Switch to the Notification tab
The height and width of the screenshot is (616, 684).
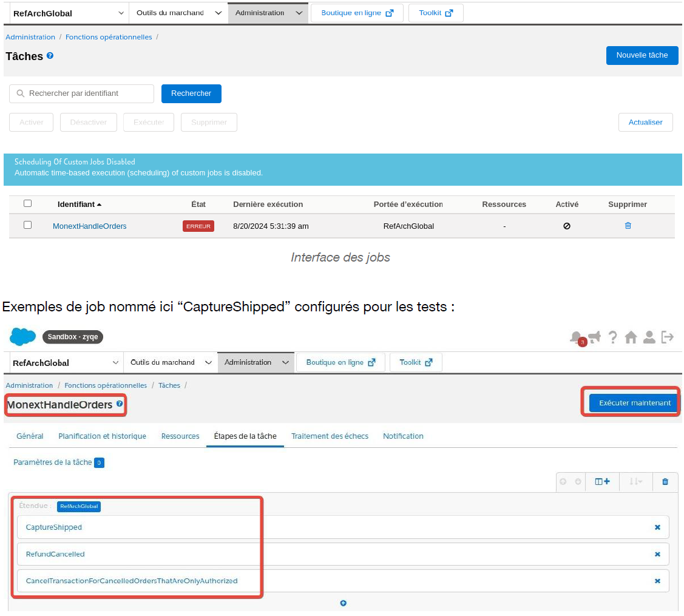(403, 436)
